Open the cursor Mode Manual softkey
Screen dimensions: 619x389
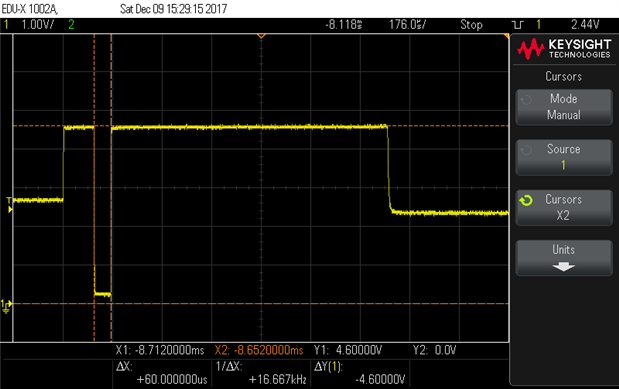tap(564, 107)
